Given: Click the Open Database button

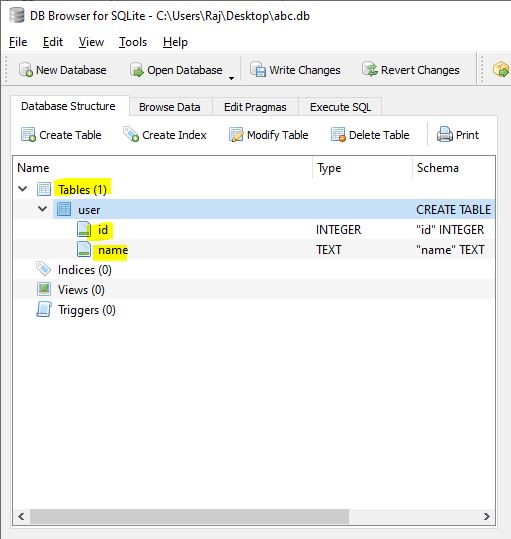Looking at the screenshot, I should coord(176,70).
